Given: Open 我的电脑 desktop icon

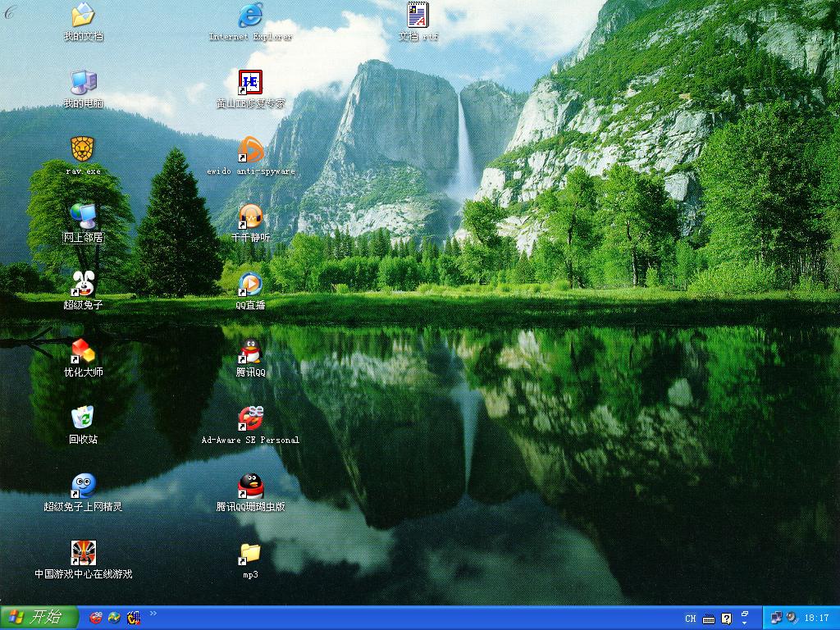Looking at the screenshot, I should 83,83.
